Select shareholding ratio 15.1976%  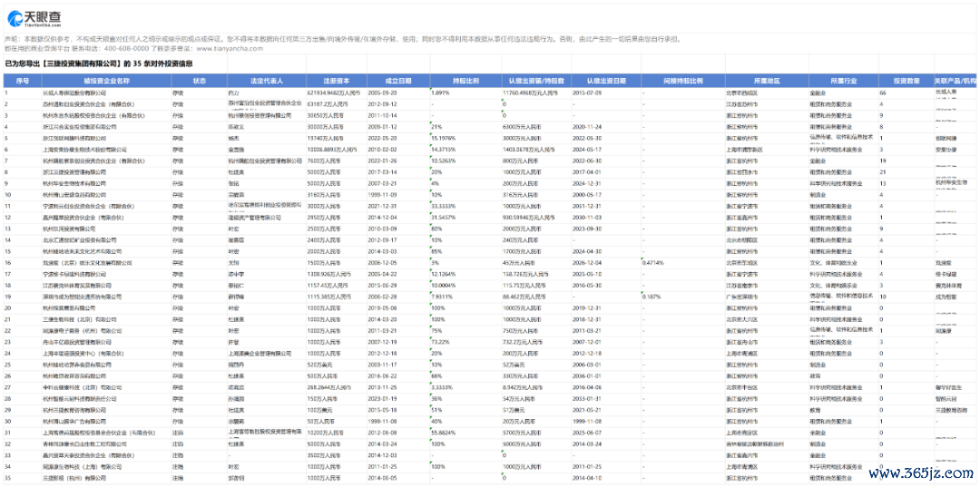(443, 138)
